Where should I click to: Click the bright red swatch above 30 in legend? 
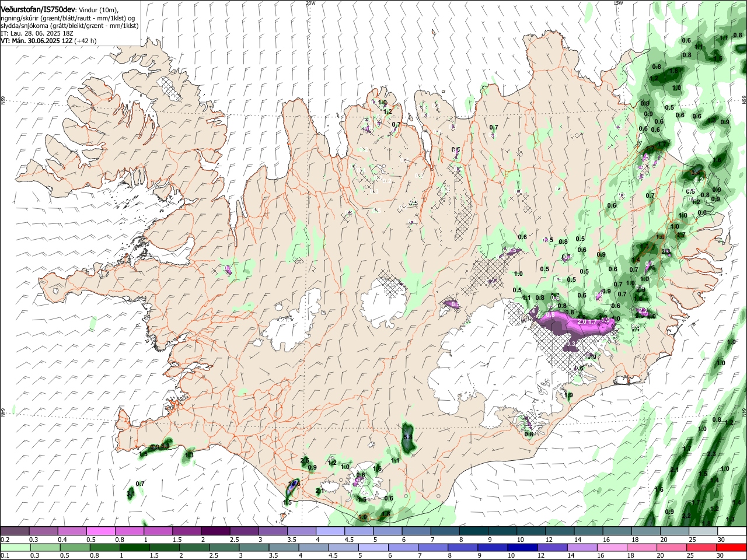731,547
